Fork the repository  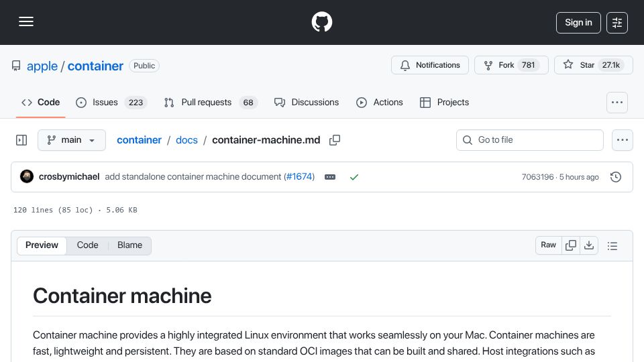[x=511, y=65]
